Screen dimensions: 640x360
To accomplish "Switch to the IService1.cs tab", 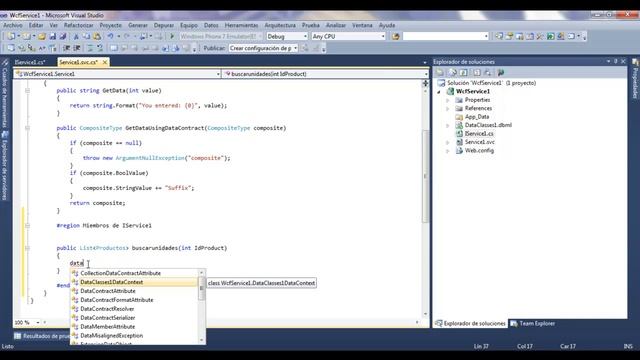I will [30, 62].
